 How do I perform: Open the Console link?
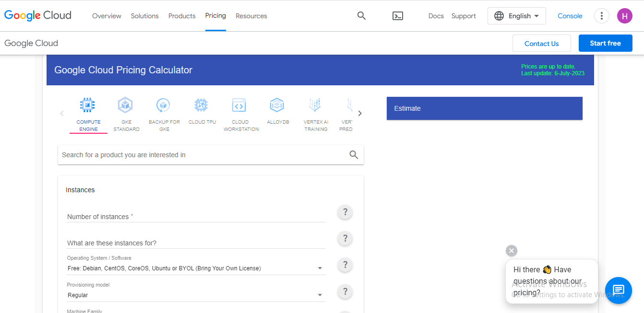570,16
